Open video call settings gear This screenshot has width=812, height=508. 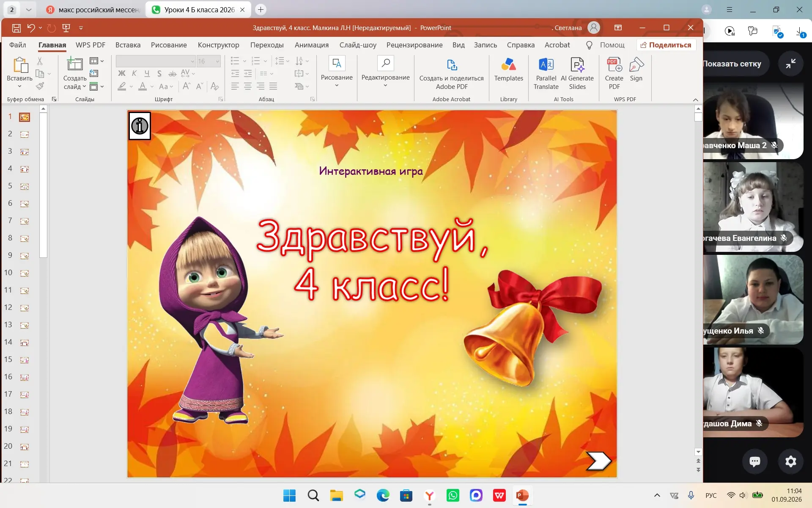click(790, 461)
